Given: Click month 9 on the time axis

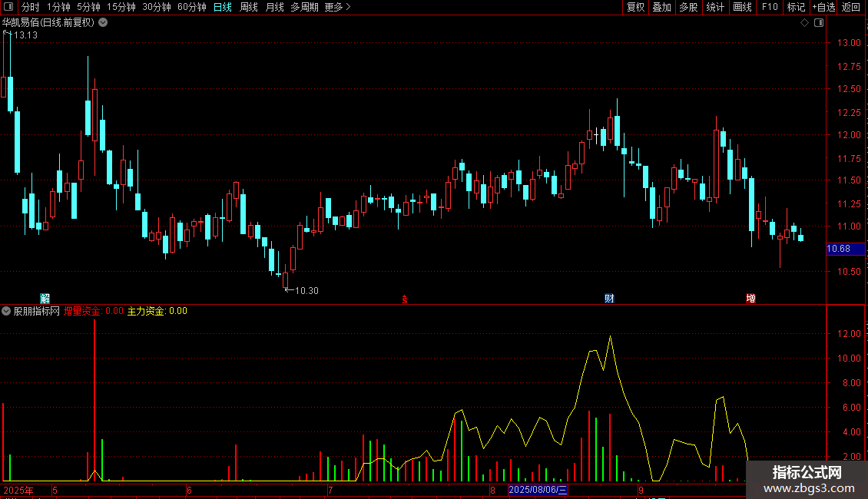Looking at the screenshot, I should (641, 490).
